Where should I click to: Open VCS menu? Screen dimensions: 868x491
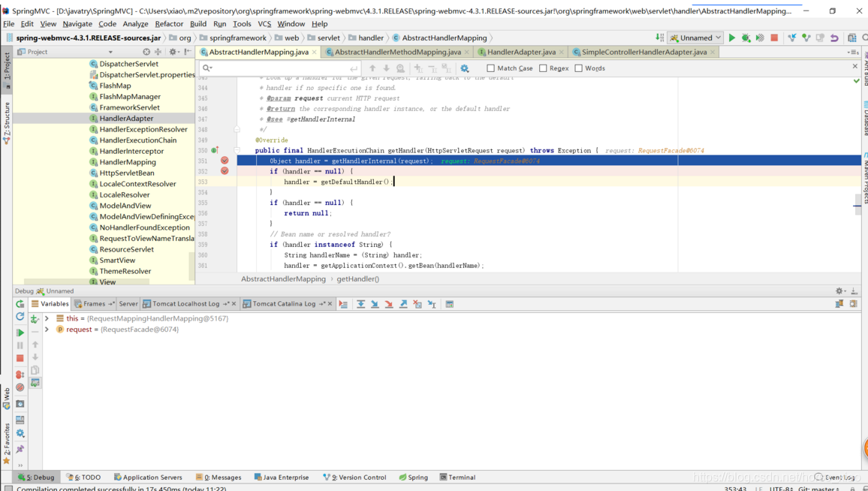tap(264, 24)
